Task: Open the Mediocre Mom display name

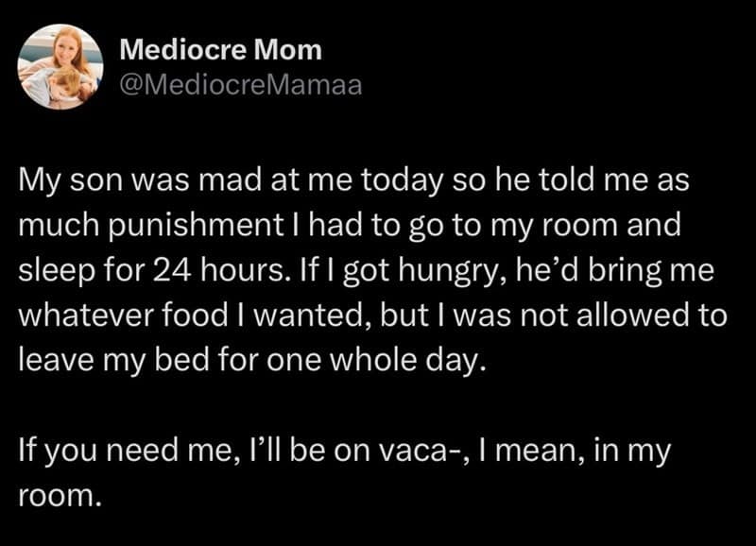Action: (220, 49)
